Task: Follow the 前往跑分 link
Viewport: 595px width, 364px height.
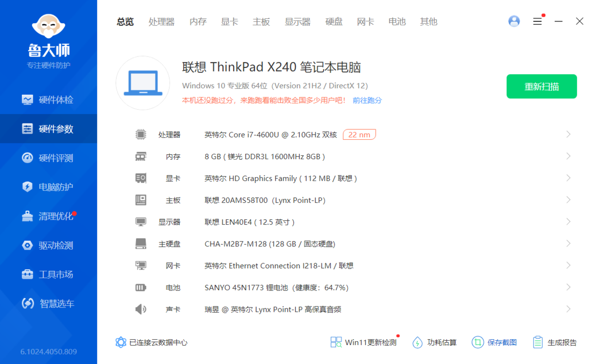Action: pos(367,101)
